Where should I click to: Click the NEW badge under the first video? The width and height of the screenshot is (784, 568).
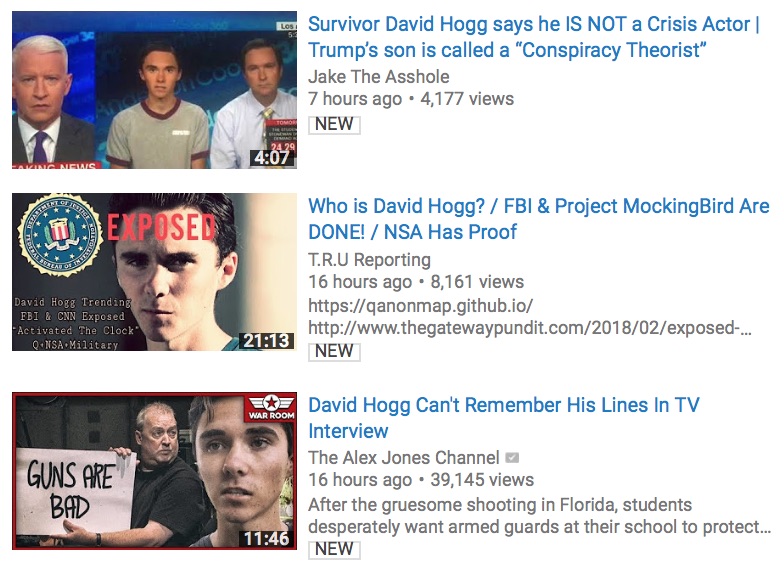coord(334,124)
